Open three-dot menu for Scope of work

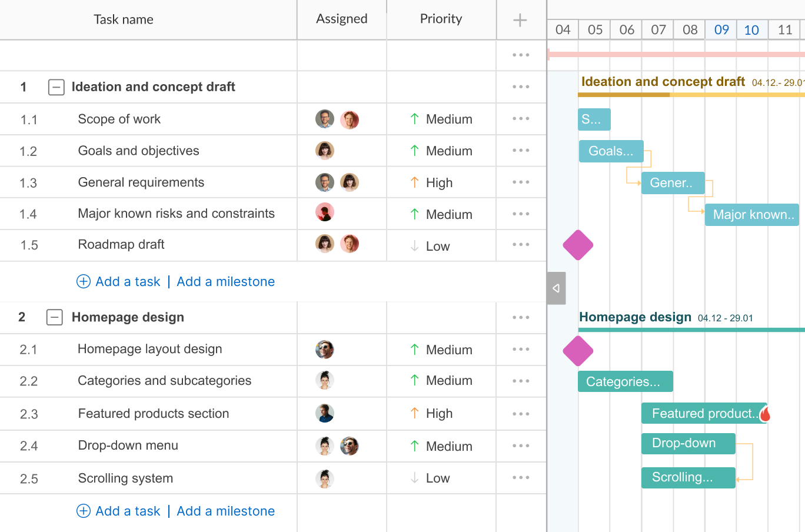(x=521, y=119)
